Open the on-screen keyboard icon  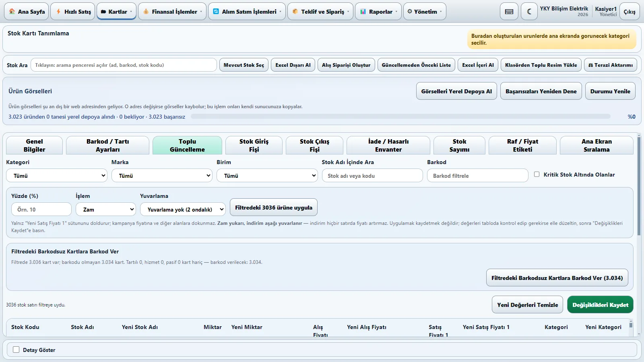[x=509, y=12]
